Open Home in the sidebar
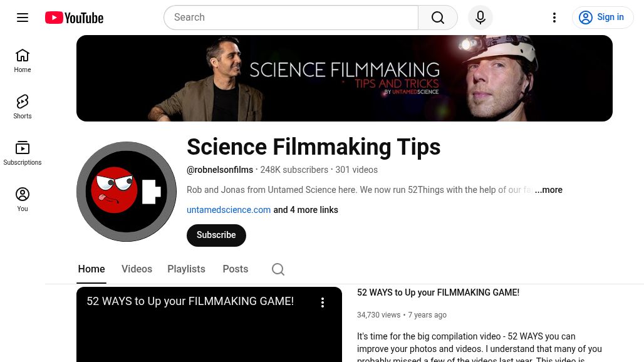Screen dimensions: 644x362 [23, 61]
